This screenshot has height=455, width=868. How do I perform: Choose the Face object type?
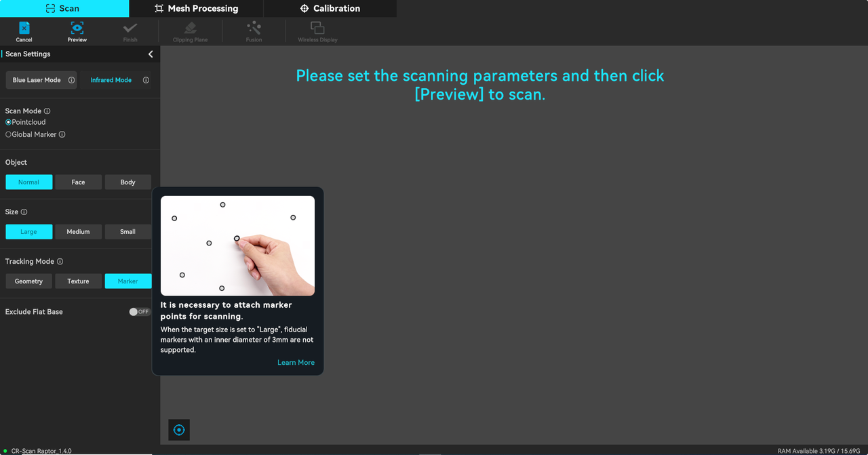(x=78, y=182)
